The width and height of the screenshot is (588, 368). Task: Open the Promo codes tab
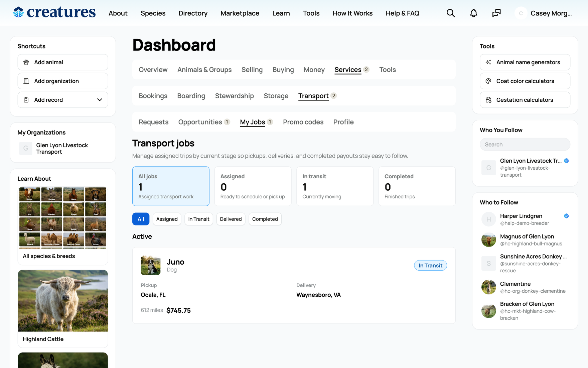click(303, 122)
